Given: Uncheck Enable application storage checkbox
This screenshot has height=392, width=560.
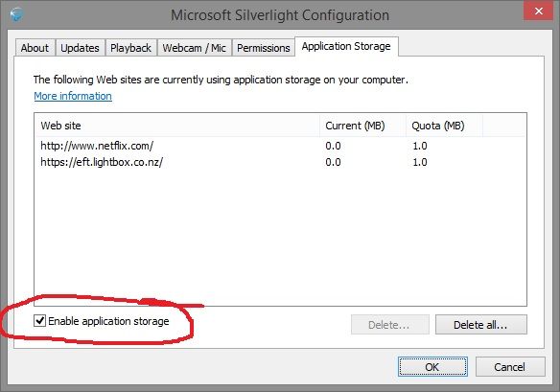Looking at the screenshot, I should (39, 321).
